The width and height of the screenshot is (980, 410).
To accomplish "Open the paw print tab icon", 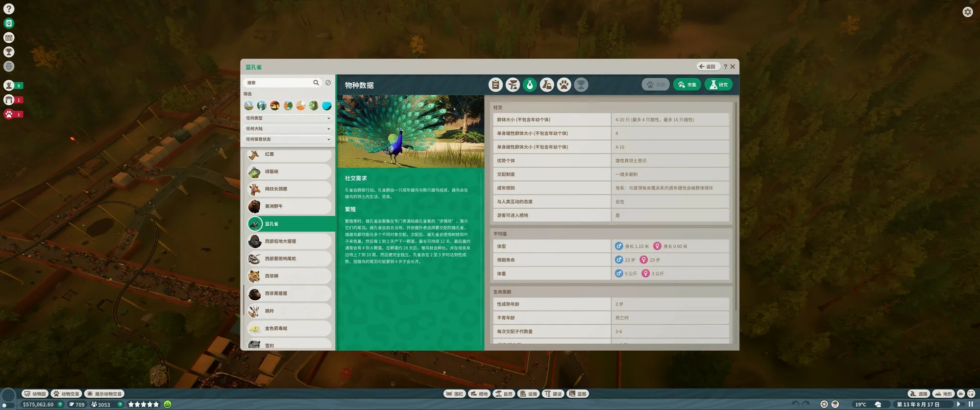I will pyautogui.click(x=564, y=85).
